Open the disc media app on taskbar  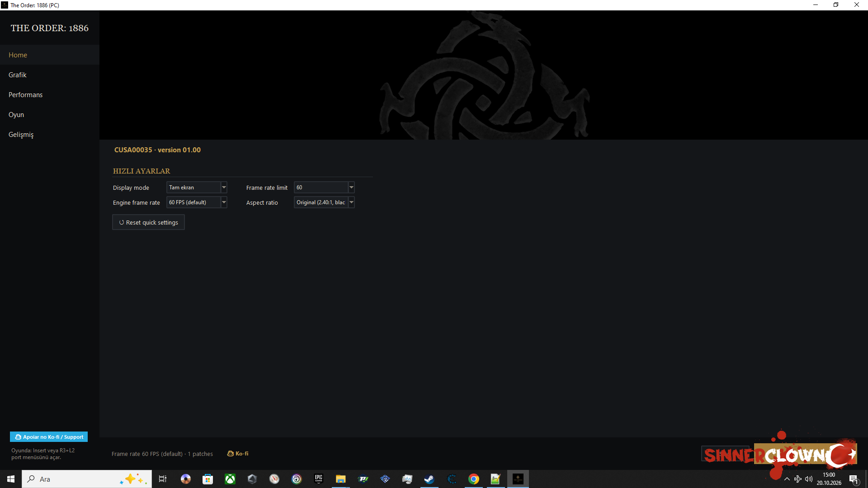point(185,479)
